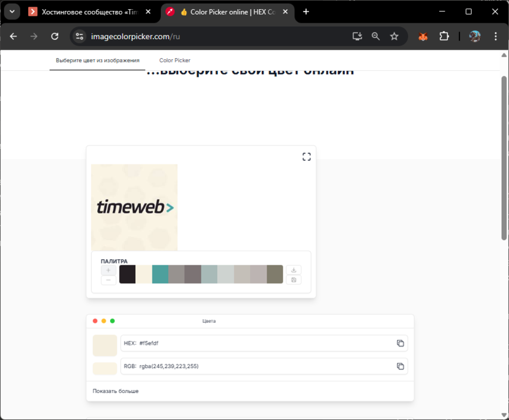Click the page scrollbar up arrow
Viewport: 509px width, 420px height.
504,55
